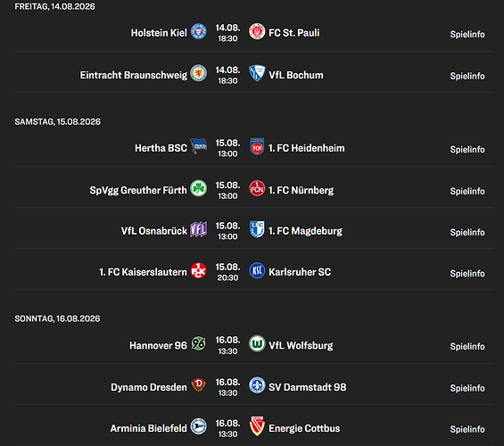Screen dimensions: 504x446
Task: Click the 1. FC Heidenheim crest
Action: [x=257, y=146]
